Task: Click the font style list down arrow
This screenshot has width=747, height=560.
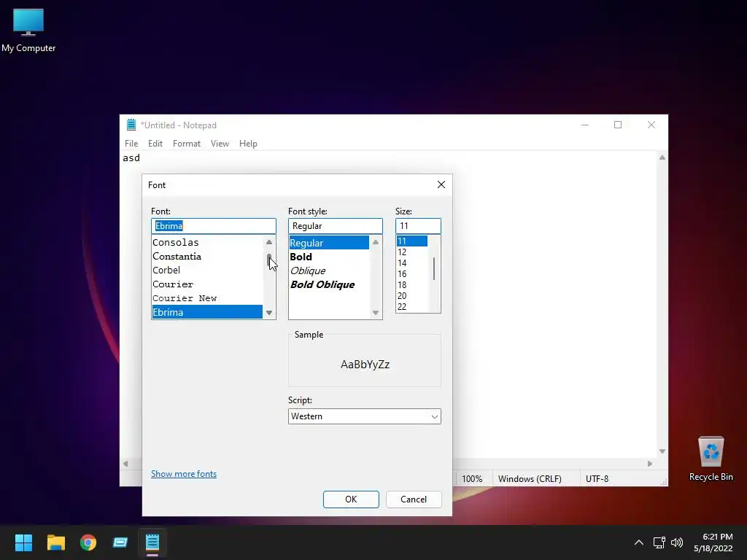Action: (x=376, y=312)
